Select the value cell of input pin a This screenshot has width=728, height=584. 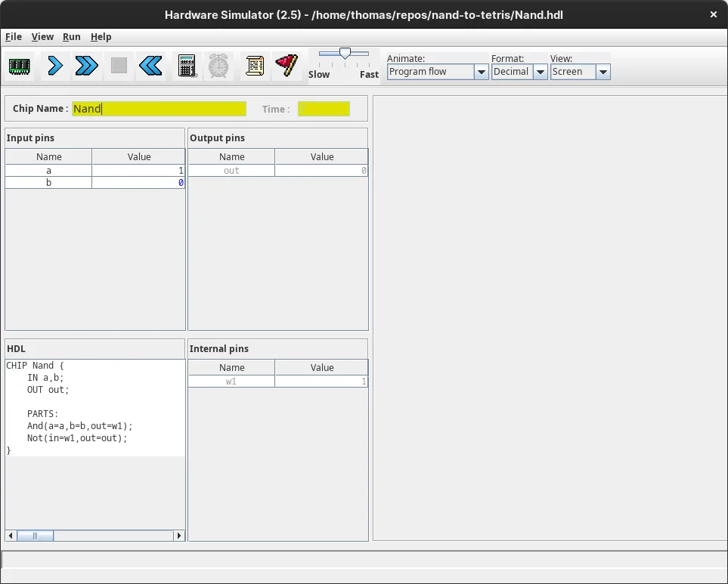point(138,171)
